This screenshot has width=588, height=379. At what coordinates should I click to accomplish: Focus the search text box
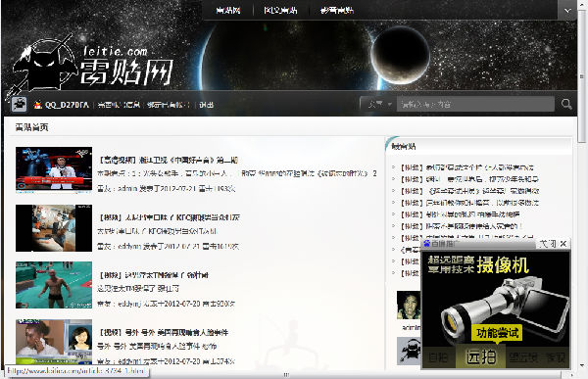[475, 104]
